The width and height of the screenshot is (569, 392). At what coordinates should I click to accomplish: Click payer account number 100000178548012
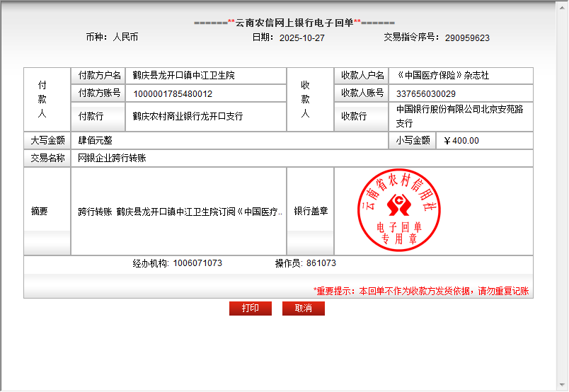tap(173, 93)
